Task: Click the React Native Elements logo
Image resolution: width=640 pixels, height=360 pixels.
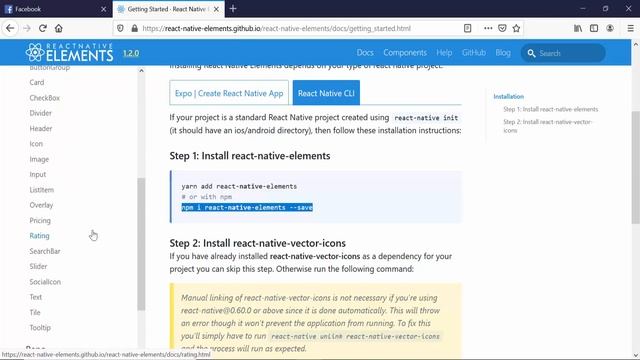Action: [69, 53]
